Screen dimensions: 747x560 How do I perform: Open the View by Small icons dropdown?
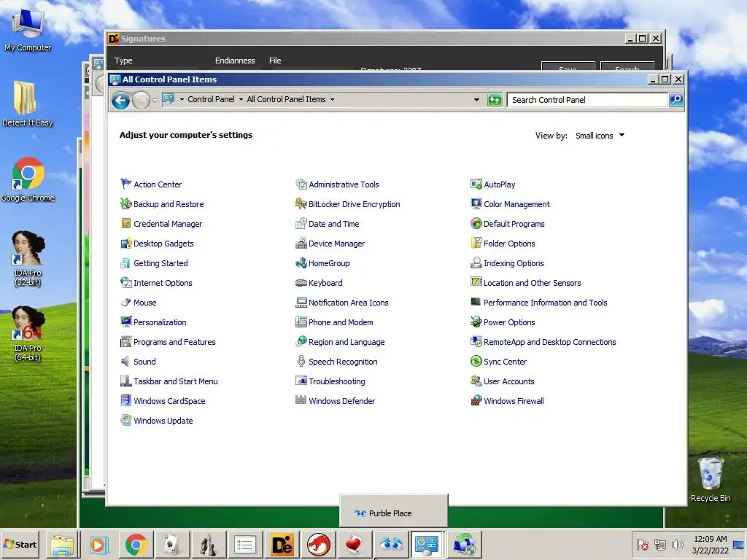tap(600, 136)
